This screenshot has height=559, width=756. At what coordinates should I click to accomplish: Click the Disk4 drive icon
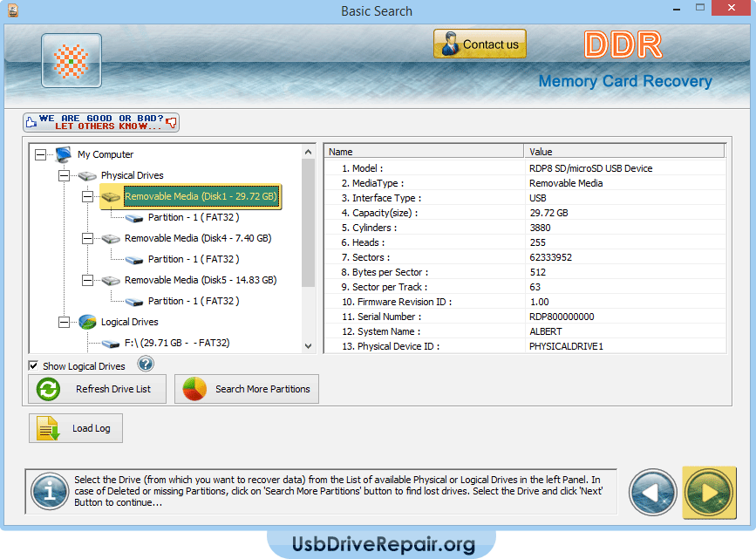(x=111, y=239)
